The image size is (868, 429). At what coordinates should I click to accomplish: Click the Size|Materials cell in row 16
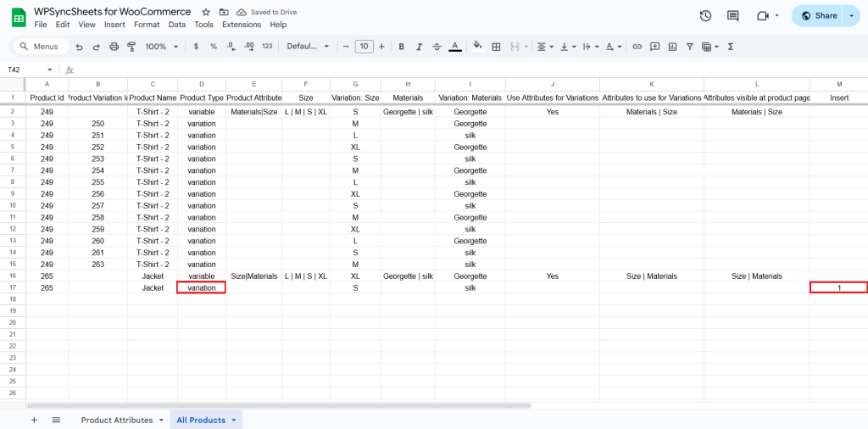click(253, 276)
